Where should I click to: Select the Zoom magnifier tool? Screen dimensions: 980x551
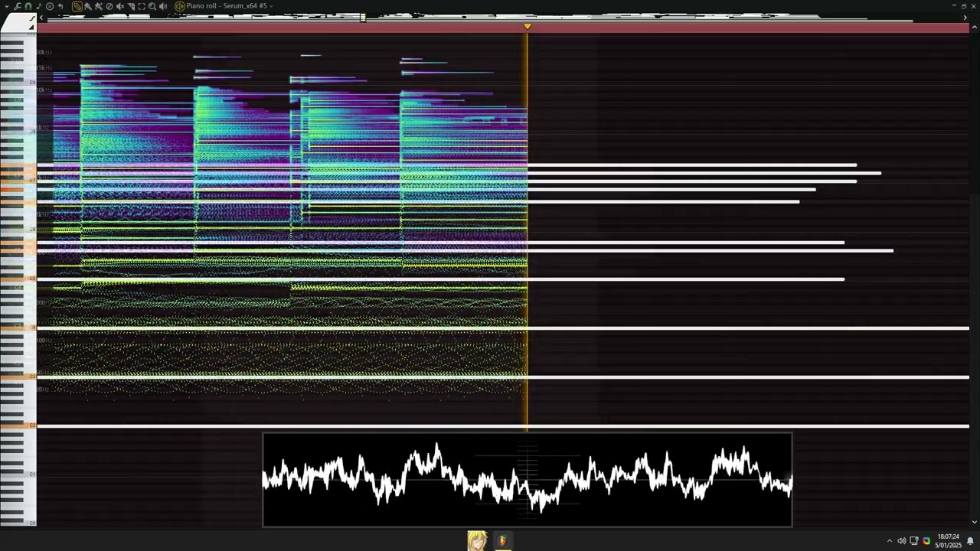pyautogui.click(x=152, y=6)
